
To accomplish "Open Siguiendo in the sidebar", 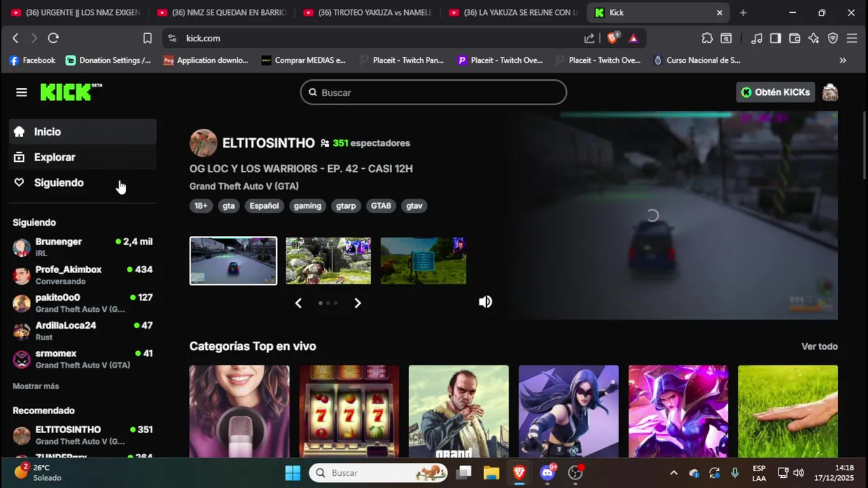I will [83, 182].
